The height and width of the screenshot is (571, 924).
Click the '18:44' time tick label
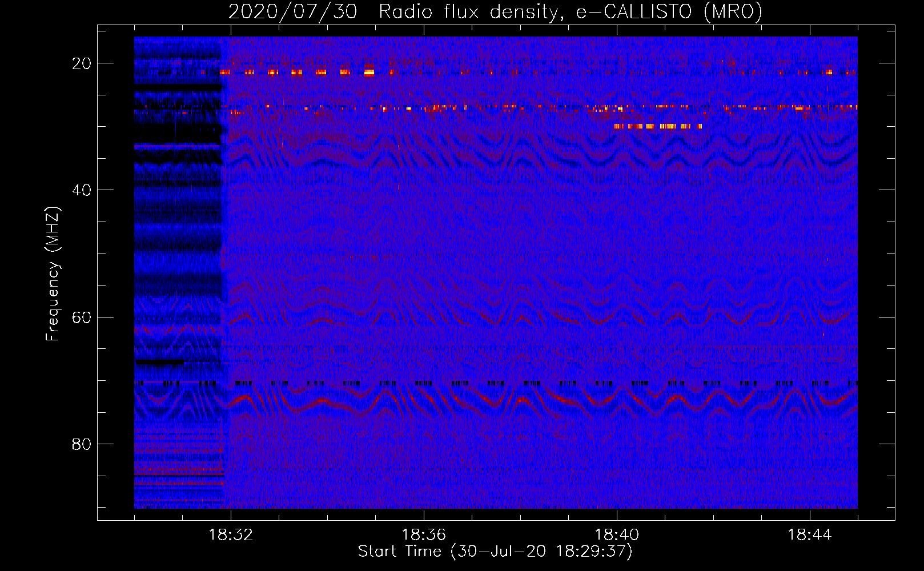(x=810, y=535)
